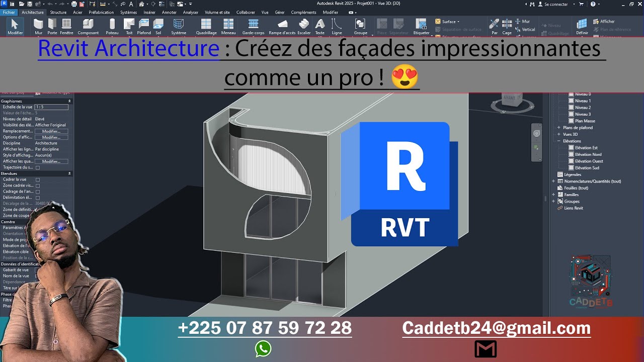Expand the Vues 3D tree node
The height and width of the screenshot is (362, 644).
558,134
